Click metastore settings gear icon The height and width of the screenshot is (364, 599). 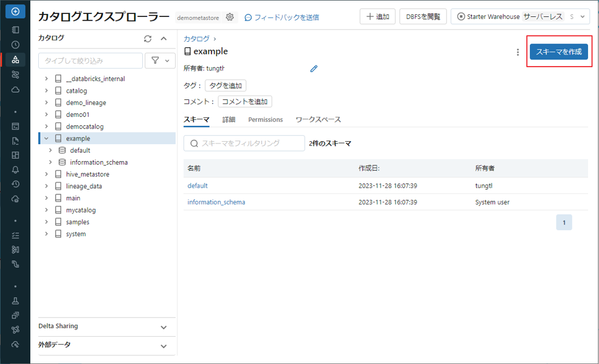[x=230, y=18]
